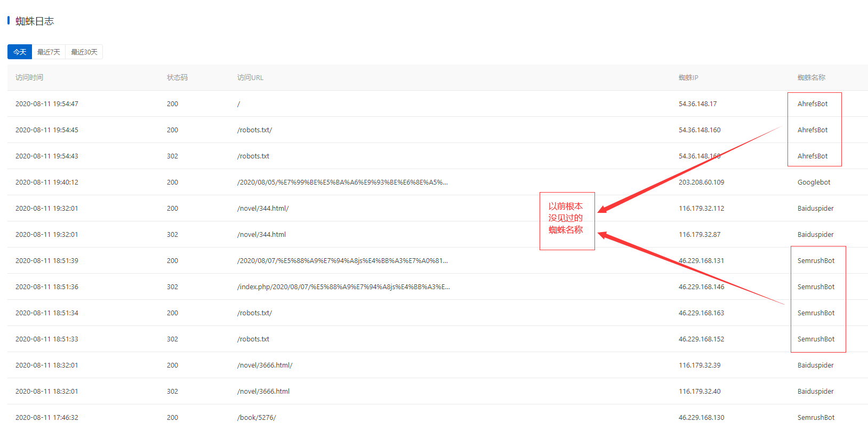
Task: Click SemrushBot in the 18:51:39 row
Action: (816, 260)
